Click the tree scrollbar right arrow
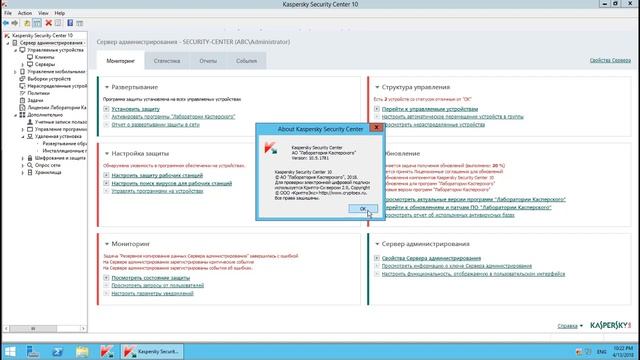This screenshot has height=360, width=640. [83, 329]
